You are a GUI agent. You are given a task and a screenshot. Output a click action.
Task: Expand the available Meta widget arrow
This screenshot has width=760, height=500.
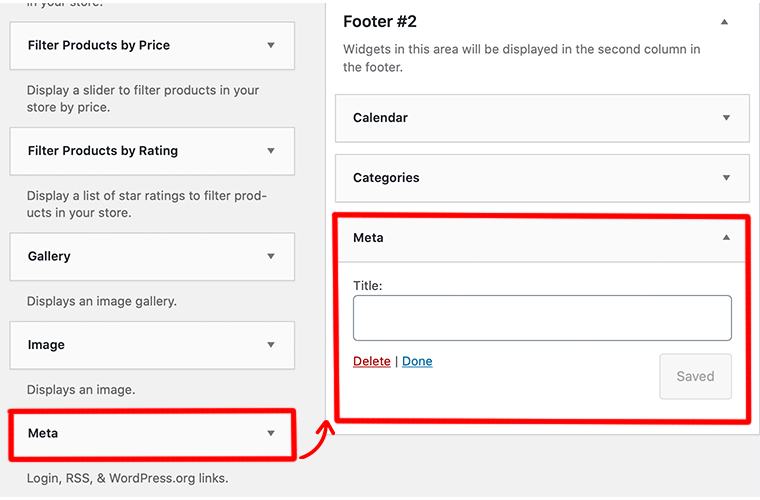pos(271,434)
